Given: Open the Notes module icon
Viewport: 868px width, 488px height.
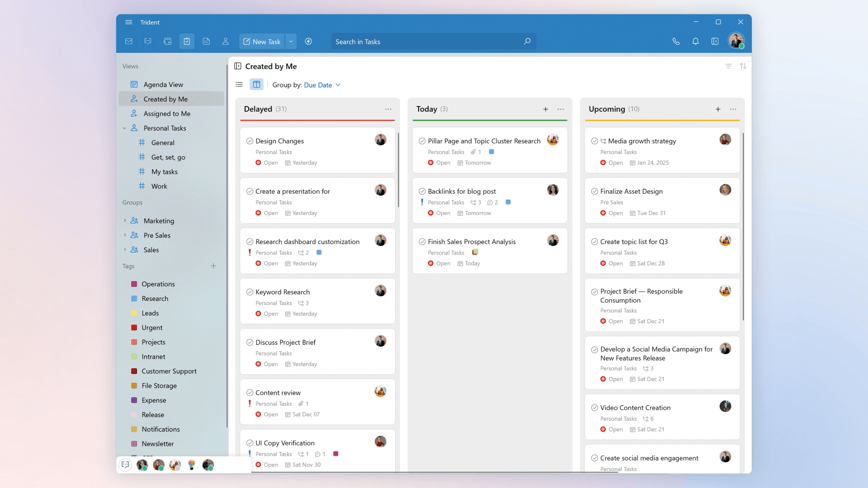Looking at the screenshot, I should (x=206, y=42).
